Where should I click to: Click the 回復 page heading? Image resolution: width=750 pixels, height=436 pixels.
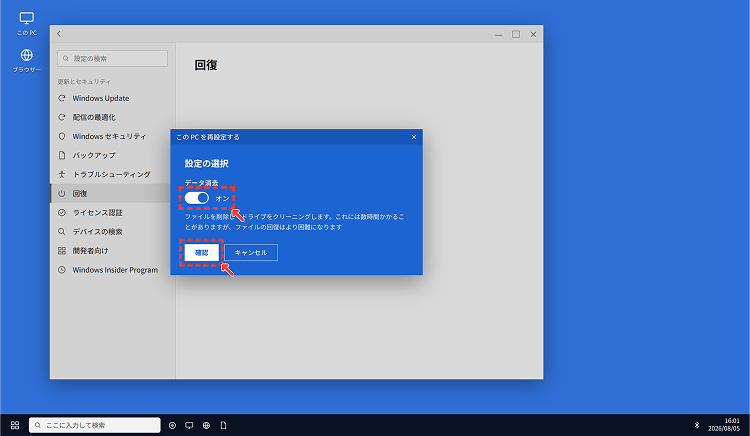point(206,65)
